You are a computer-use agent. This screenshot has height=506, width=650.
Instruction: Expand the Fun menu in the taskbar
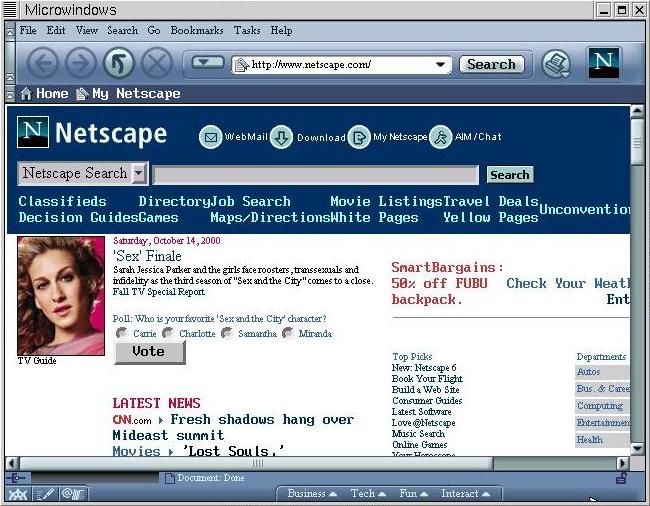coord(413,494)
